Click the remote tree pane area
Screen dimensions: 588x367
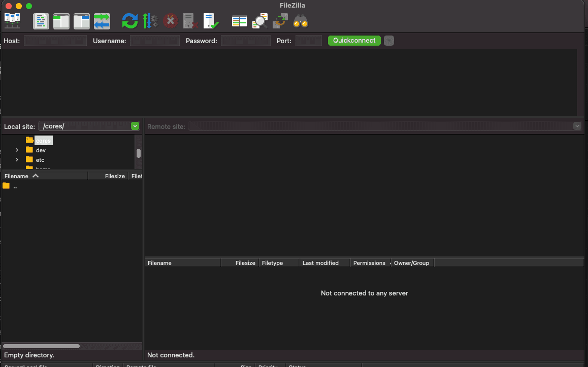pos(364,195)
